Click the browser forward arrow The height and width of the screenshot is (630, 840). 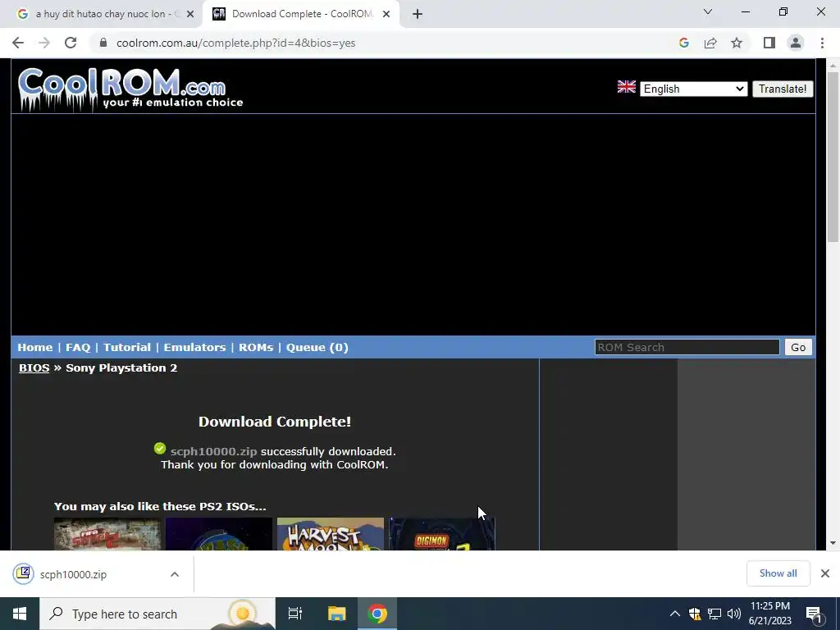click(x=44, y=43)
